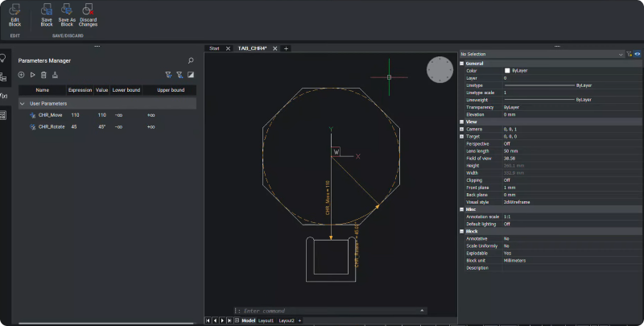Click Save As Block in ribbon
This screenshot has height=326, width=644.
click(67, 14)
